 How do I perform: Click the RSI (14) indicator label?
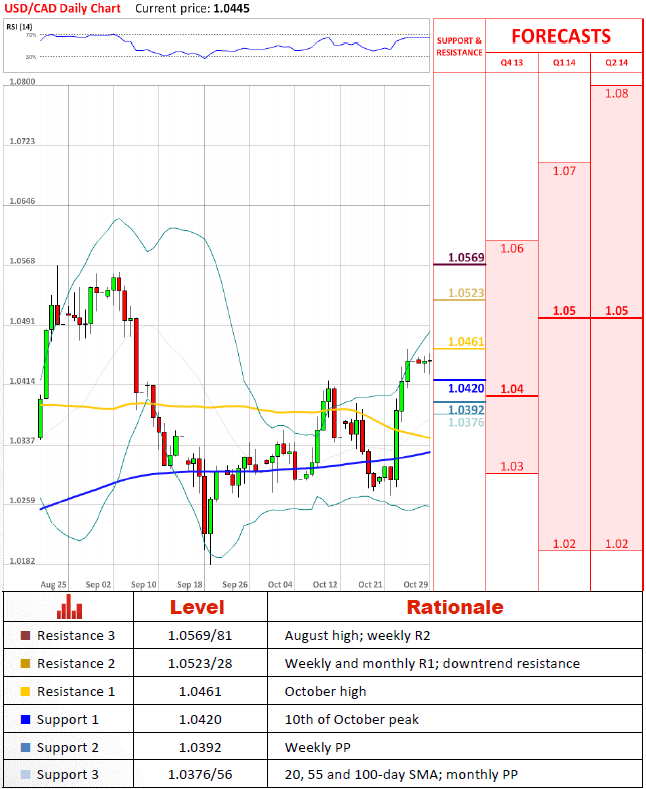click(19, 27)
